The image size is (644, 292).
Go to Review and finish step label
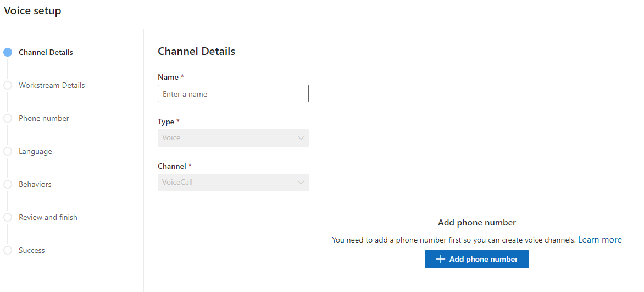(x=48, y=217)
